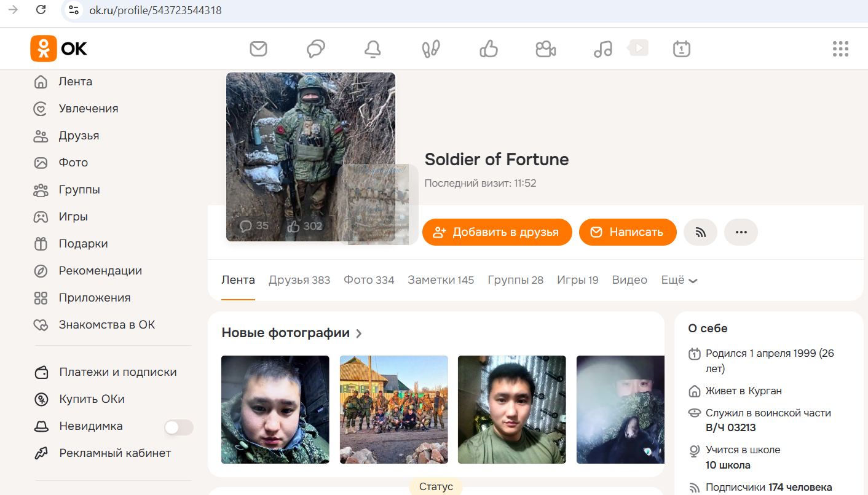Screen dimensions: 868x495
Task: Open the events calendar icon
Action: tap(681, 49)
